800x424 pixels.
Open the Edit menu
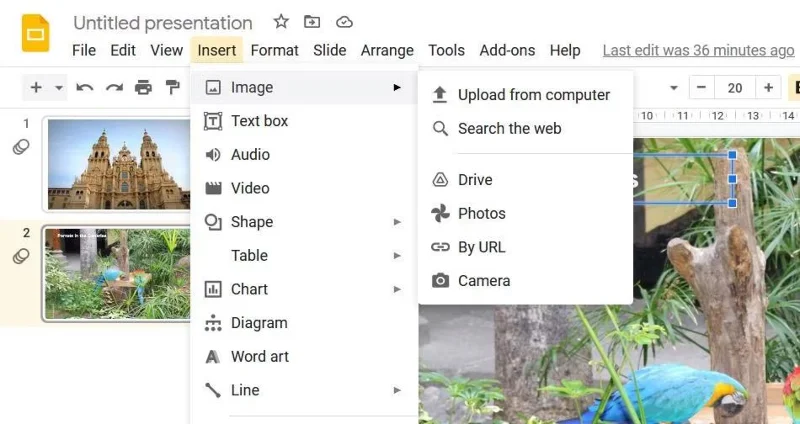pyautogui.click(x=123, y=51)
